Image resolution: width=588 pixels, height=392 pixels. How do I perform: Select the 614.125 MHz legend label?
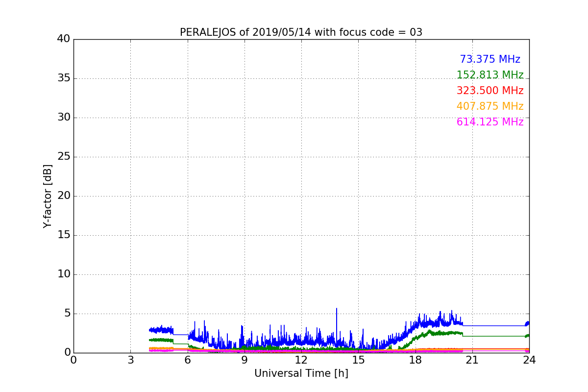point(490,122)
